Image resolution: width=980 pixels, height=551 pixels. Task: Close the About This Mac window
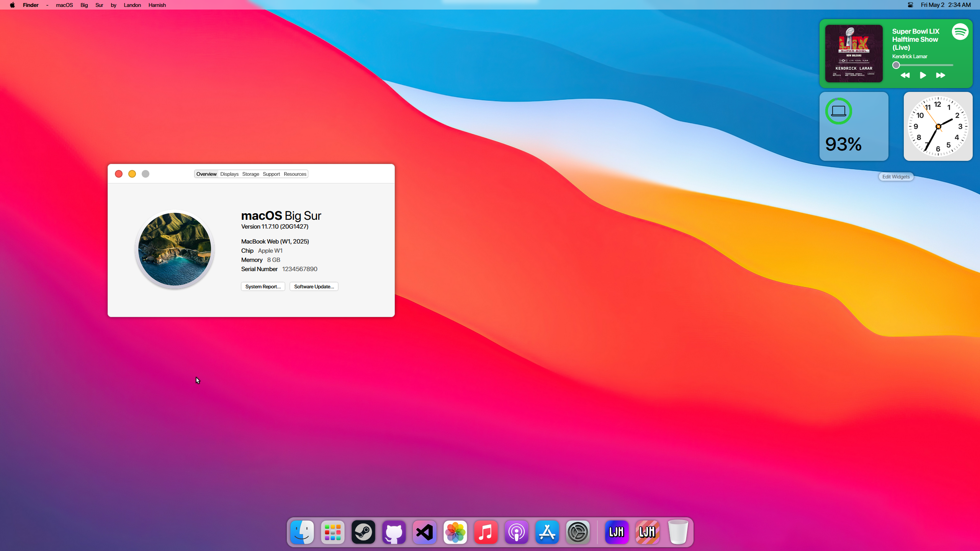(119, 174)
